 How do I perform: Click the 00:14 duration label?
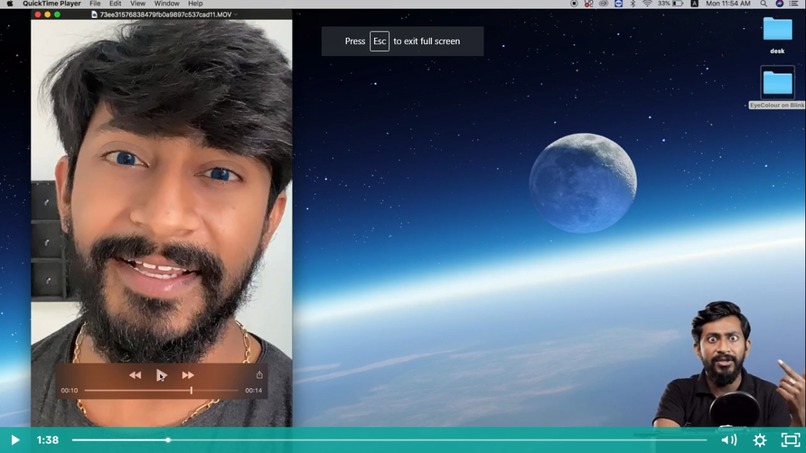tap(253, 390)
